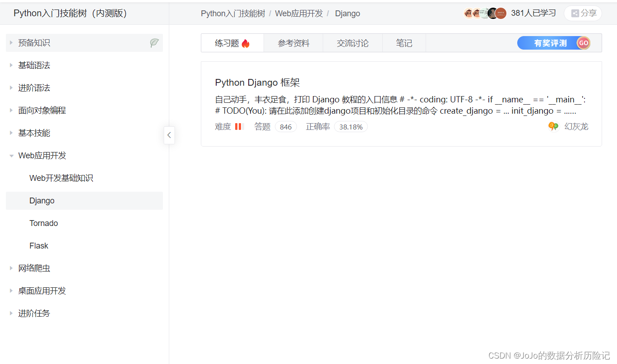Click the 难度 label

[223, 127]
